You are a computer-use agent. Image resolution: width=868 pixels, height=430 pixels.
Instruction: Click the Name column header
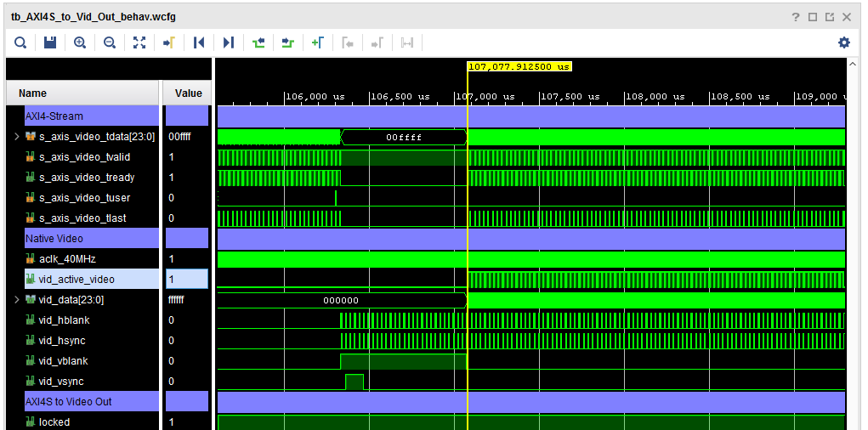(33, 93)
